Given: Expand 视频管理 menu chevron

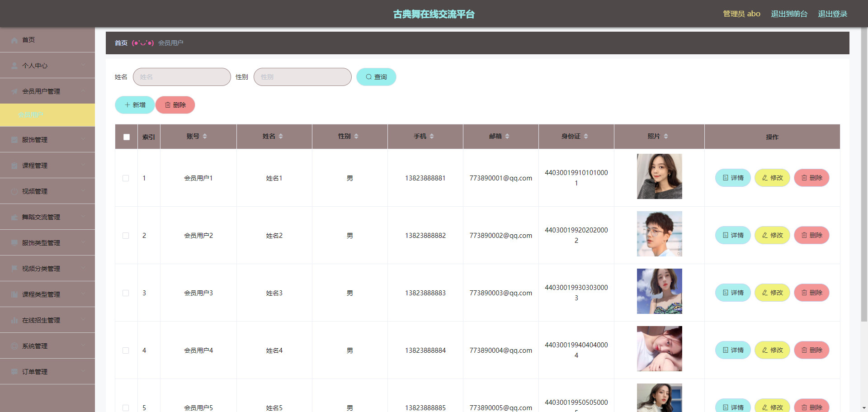Looking at the screenshot, I should (x=83, y=191).
